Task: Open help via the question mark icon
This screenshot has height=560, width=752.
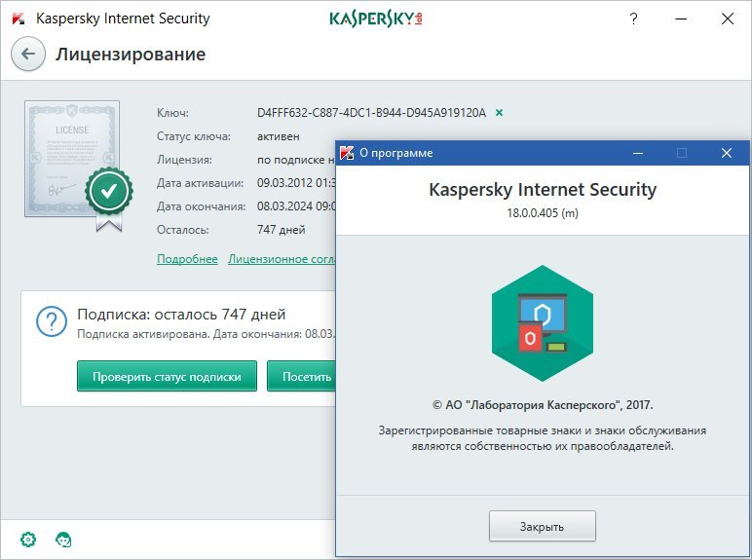Action: (x=633, y=19)
